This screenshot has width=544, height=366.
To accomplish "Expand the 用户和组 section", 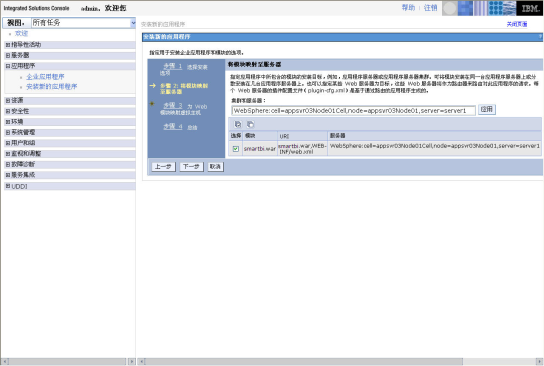I will [8, 143].
